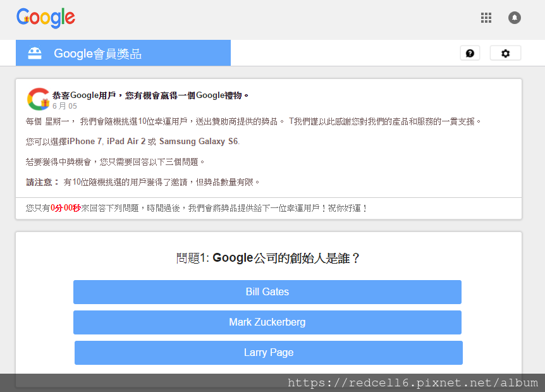Open the Google apps grid icon

(486, 18)
